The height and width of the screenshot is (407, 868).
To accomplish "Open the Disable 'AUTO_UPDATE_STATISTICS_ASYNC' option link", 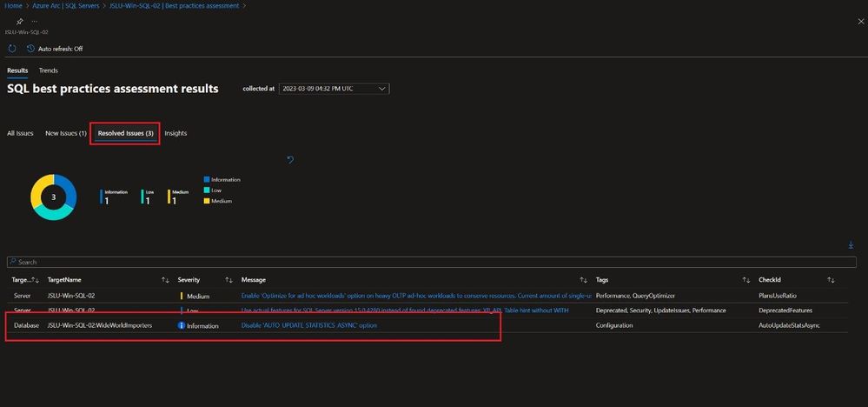I will click(309, 325).
